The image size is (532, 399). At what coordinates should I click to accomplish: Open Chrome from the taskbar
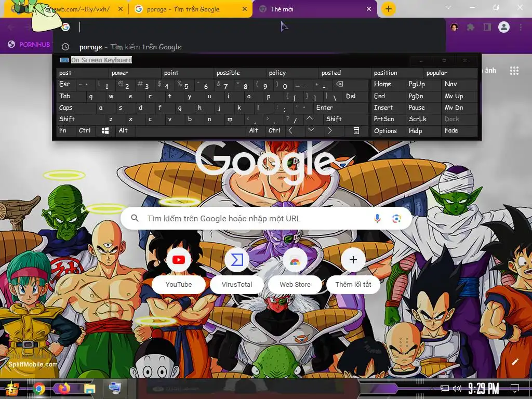(39, 389)
